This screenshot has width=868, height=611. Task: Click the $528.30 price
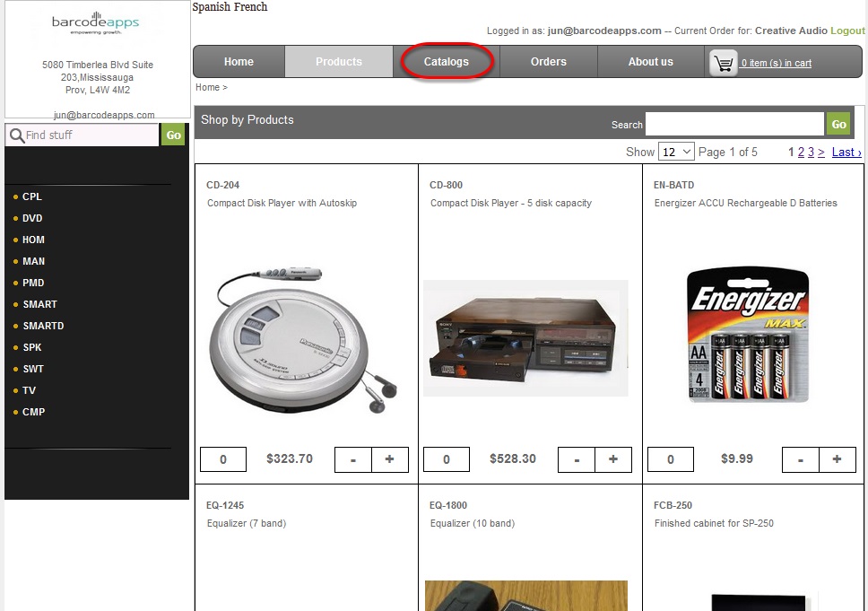click(513, 458)
